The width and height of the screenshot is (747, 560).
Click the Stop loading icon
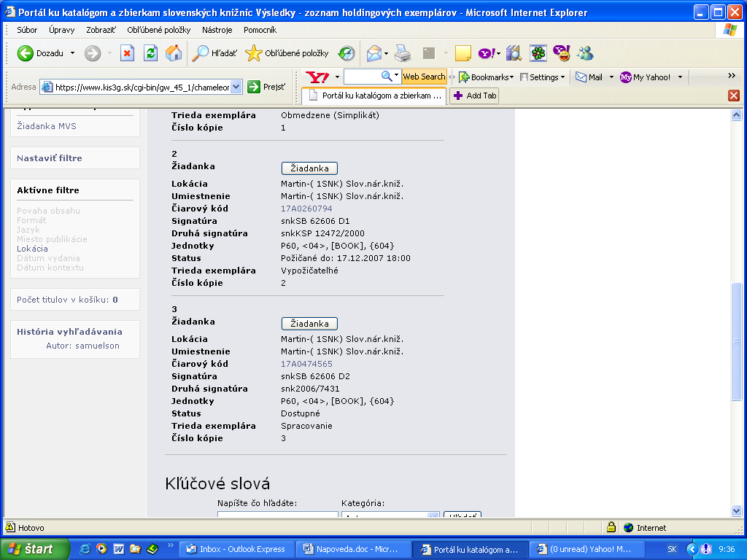point(127,53)
